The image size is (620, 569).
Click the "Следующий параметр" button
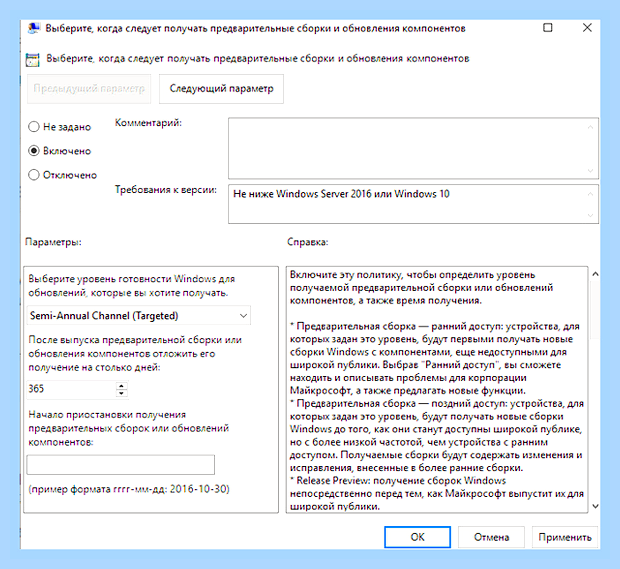(x=221, y=89)
